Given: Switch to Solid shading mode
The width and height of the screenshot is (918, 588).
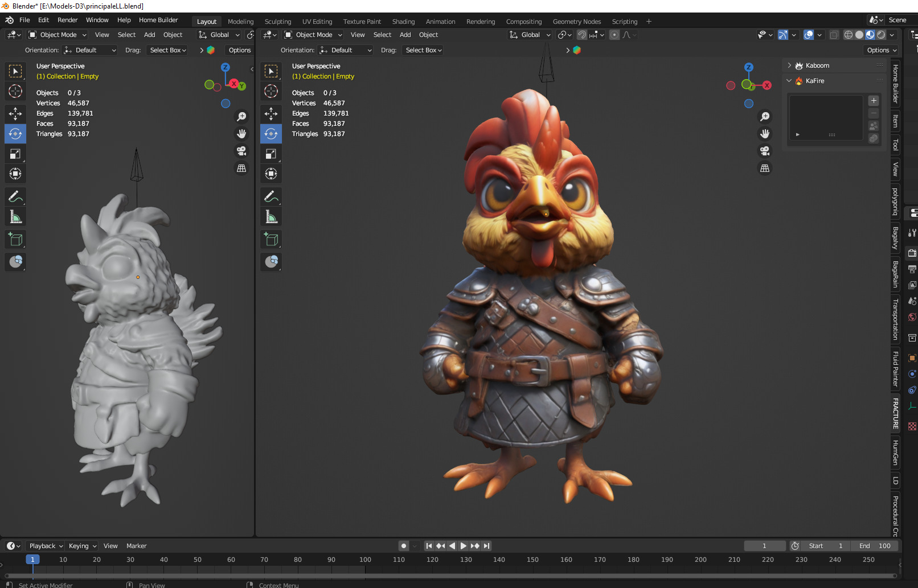Looking at the screenshot, I should tap(859, 35).
